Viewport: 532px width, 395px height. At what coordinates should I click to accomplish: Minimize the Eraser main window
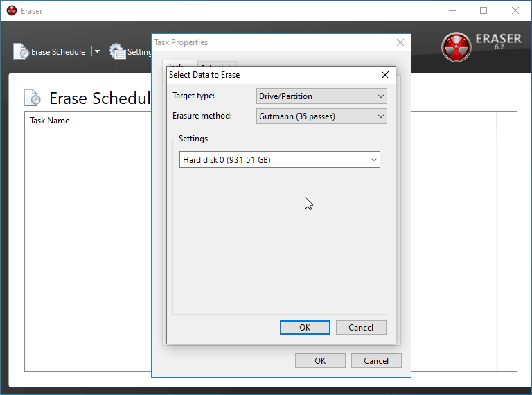(x=452, y=10)
